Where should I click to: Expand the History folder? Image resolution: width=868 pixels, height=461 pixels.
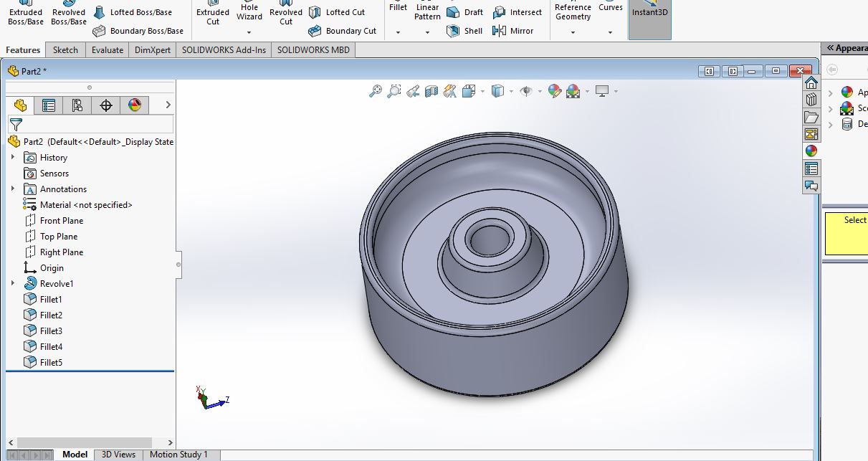click(x=13, y=157)
